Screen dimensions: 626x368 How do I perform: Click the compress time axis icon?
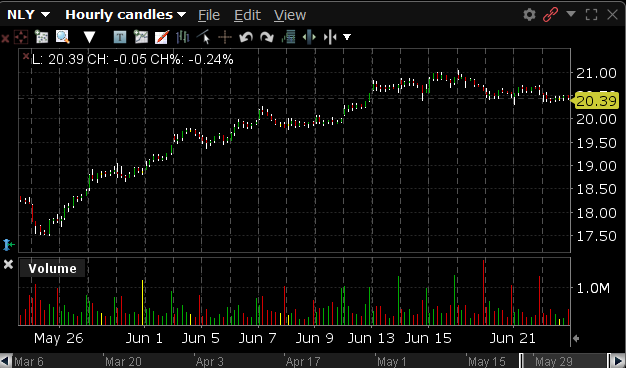tap(330, 38)
